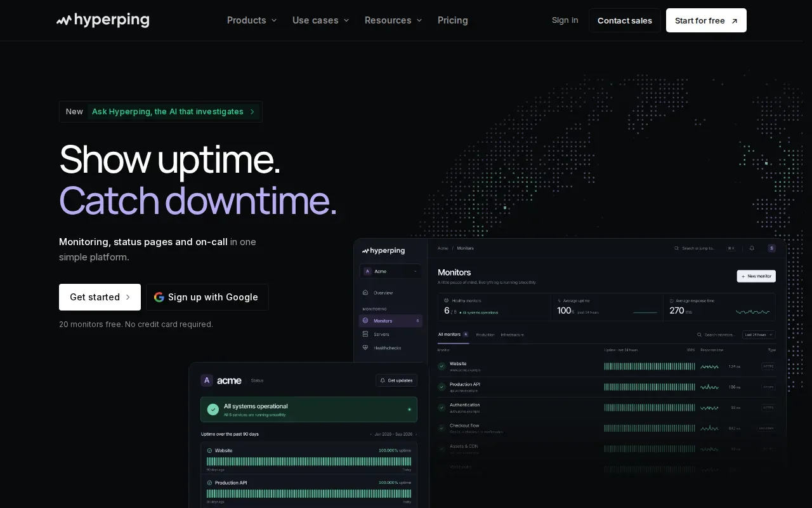
Task: Open the Ask Hyperping AI announcement link
Action: pyautogui.click(x=160, y=112)
